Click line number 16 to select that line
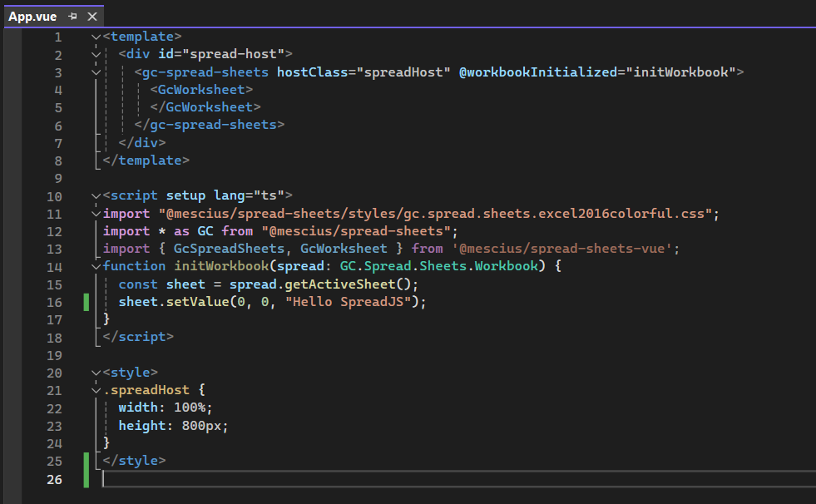Image resolution: width=816 pixels, height=504 pixels. coord(54,302)
